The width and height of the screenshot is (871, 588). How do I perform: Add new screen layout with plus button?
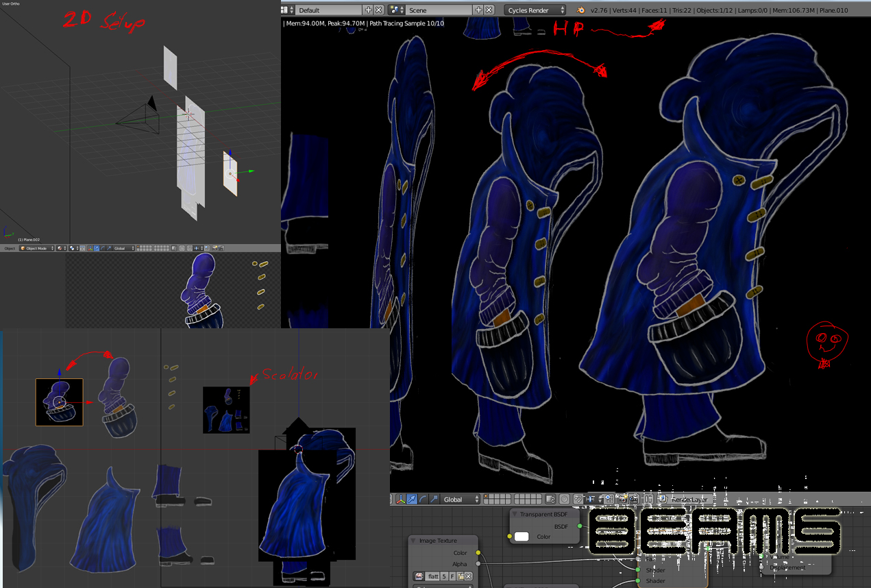(369, 10)
